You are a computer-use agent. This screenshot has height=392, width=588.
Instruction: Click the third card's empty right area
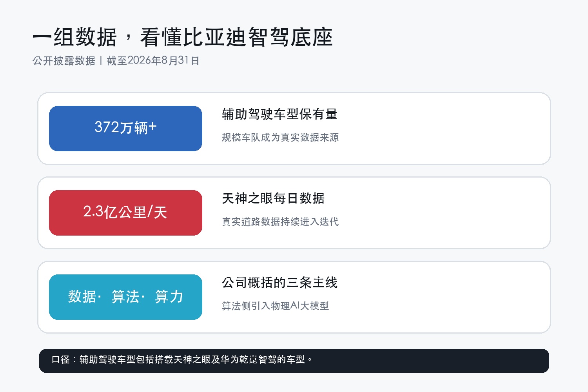click(443, 297)
